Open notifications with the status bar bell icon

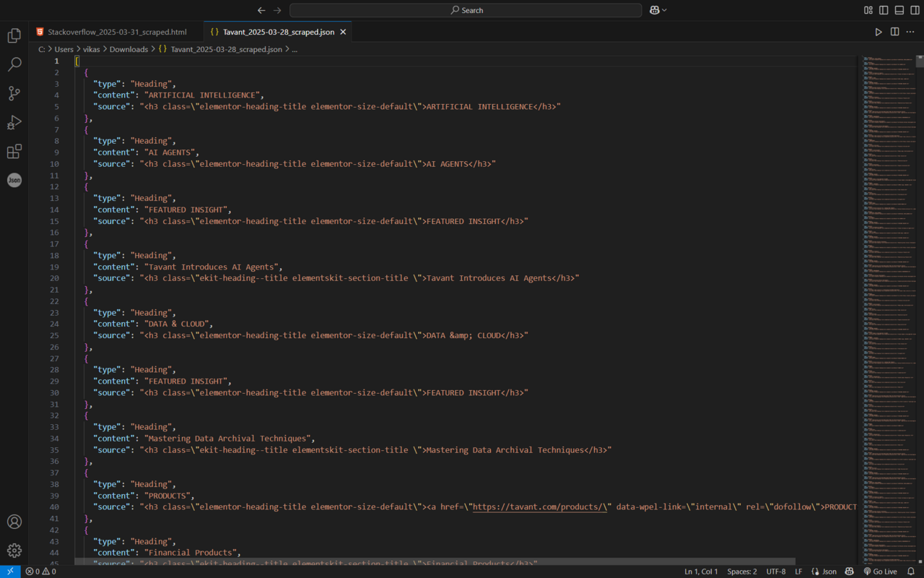(911, 571)
